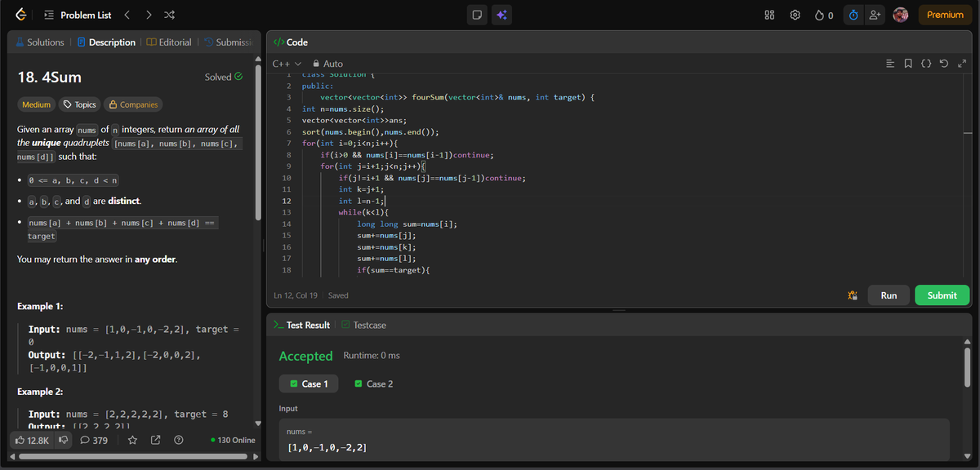Screen dimensions: 980x470
Task: Run the code
Action: click(x=889, y=295)
